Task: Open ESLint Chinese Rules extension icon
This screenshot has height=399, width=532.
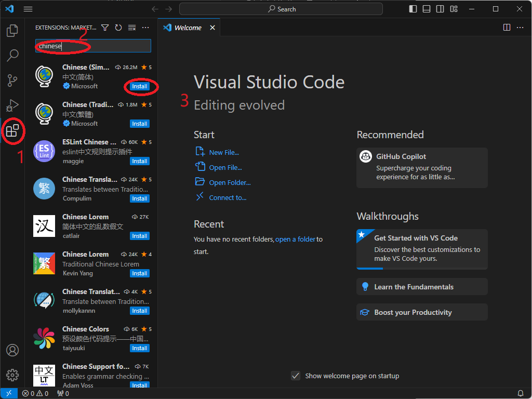Action: point(44,151)
